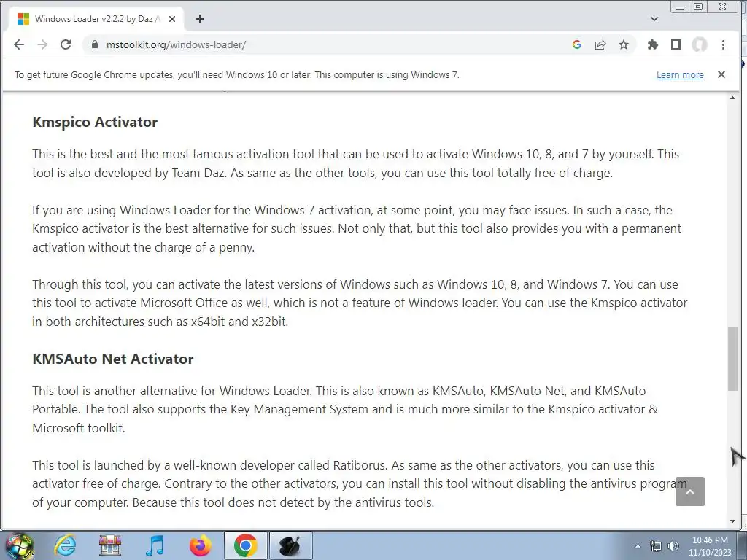Screen dimensions: 747x560
Task: Open the Extensions puzzle icon
Action: 653,44
